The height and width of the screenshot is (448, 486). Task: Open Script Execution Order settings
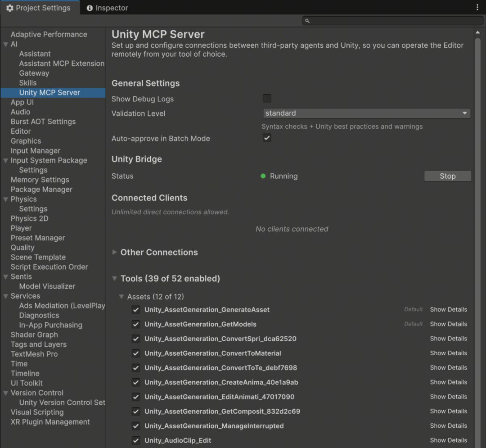coord(49,267)
